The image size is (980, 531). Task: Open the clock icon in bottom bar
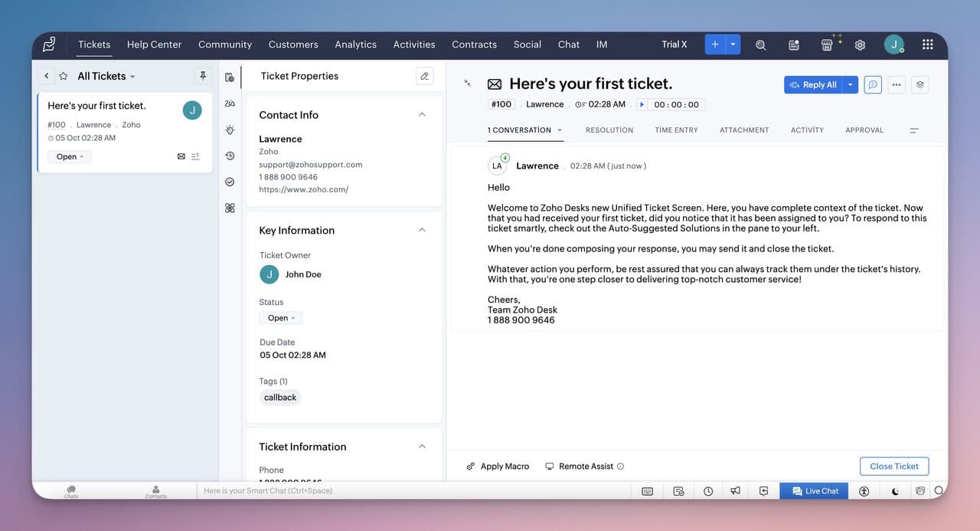(x=708, y=491)
